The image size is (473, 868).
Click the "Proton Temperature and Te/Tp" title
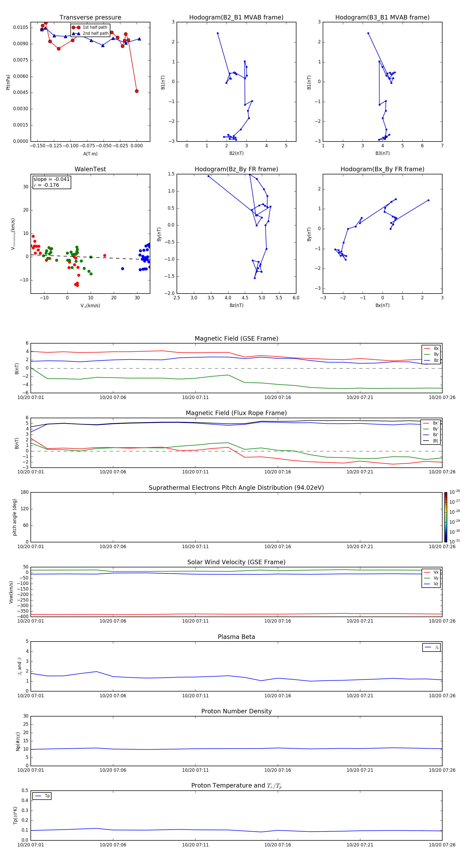(236, 786)
